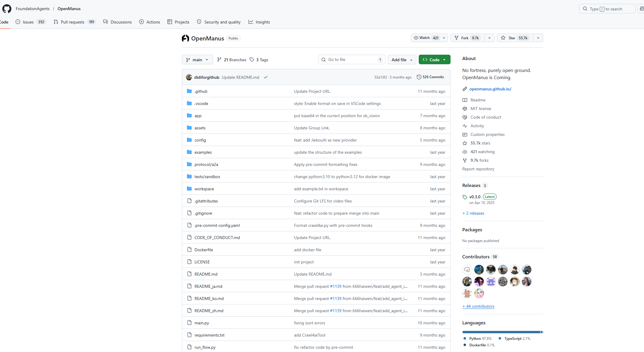Open the openmanus.github.io link
644x352 pixels.
[x=490, y=89]
